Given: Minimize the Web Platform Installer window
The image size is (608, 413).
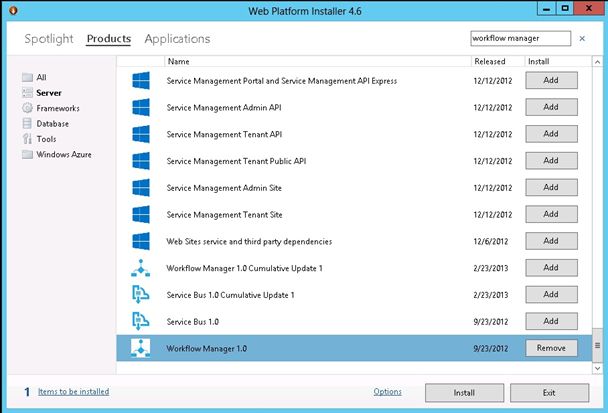Looking at the screenshot, I should (546, 9).
